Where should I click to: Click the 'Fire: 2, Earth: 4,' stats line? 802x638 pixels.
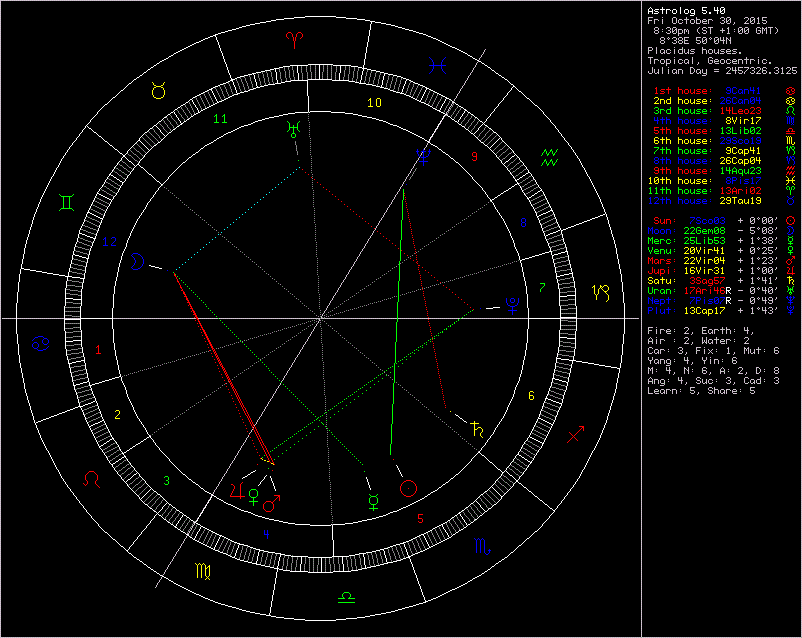point(700,331)
